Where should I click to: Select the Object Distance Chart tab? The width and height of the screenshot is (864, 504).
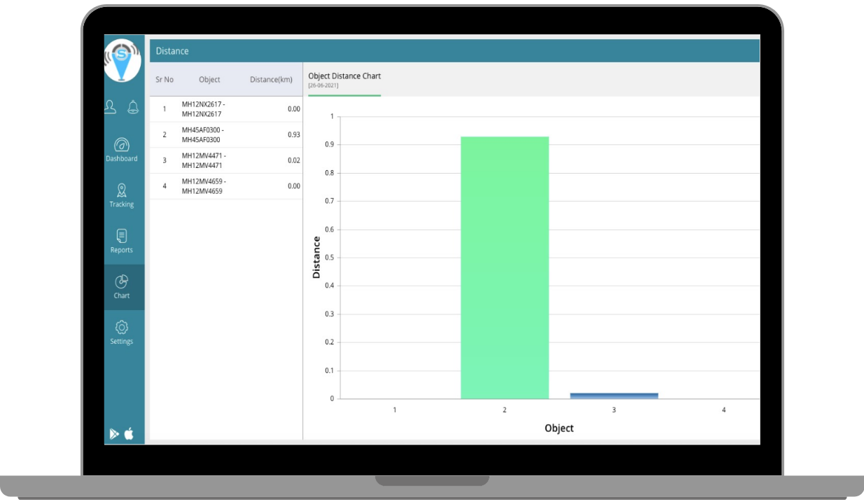[344, 79]
